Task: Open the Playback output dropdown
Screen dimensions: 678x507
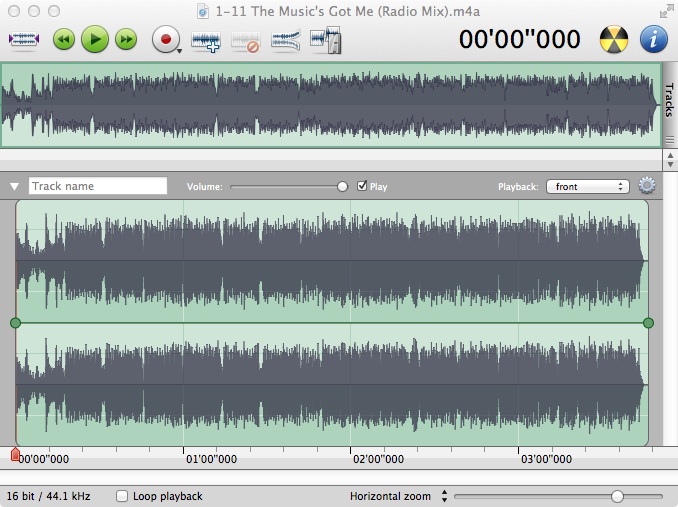Action: point(587,186)
